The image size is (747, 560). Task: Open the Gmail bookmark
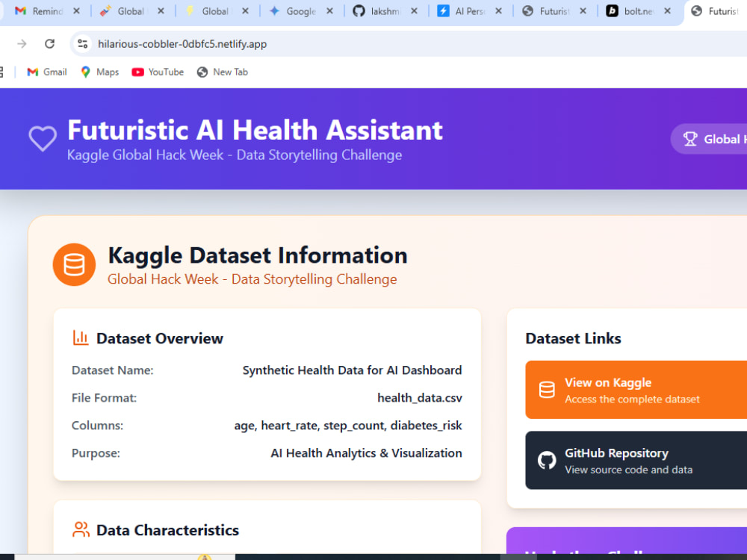pos(46,72)
